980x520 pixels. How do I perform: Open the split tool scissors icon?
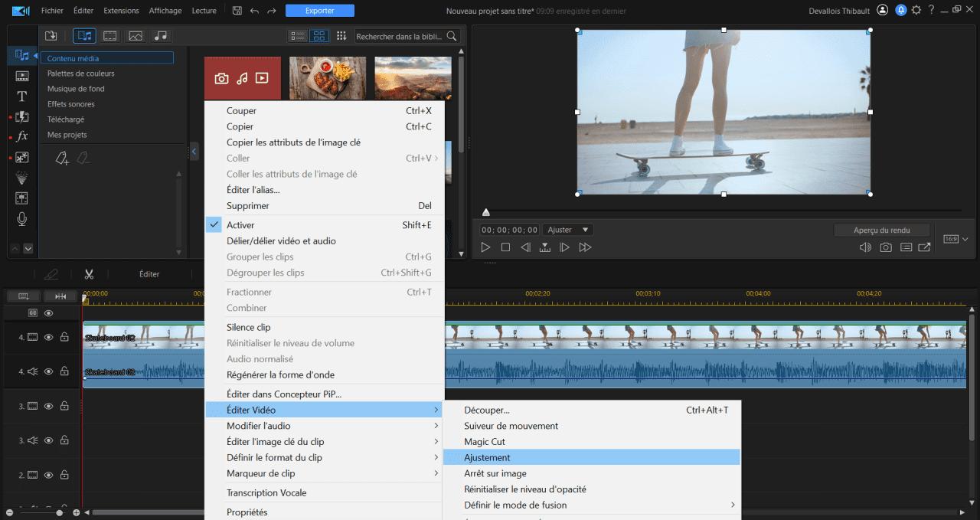(x=89, y=273)
